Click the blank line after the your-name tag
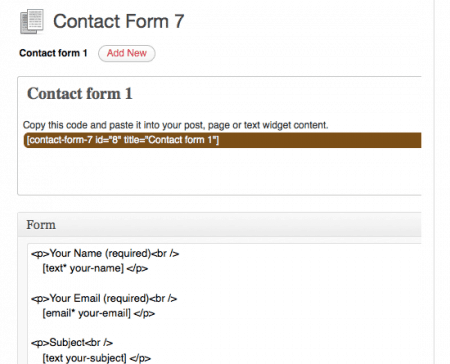Screen dimensions: 450x364 click(223, 283)
